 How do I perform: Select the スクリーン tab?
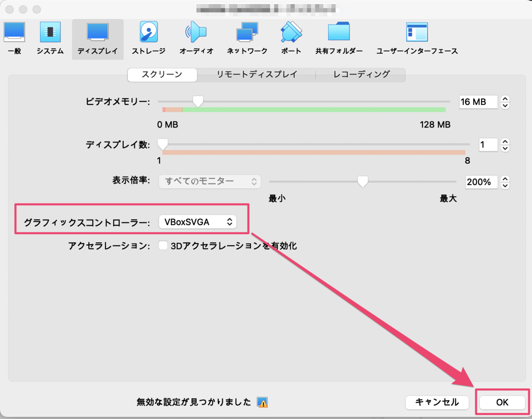[x=162, y=75]
